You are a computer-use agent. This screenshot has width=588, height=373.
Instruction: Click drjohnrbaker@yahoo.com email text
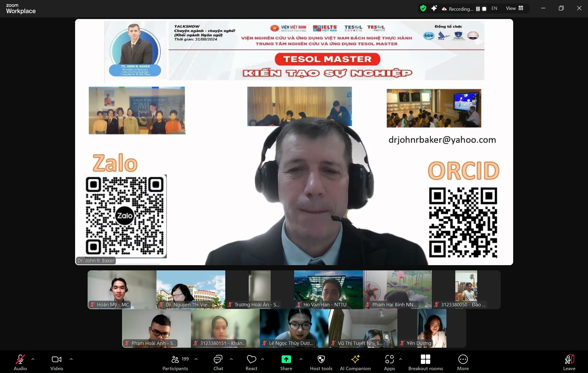click(442, 140)
